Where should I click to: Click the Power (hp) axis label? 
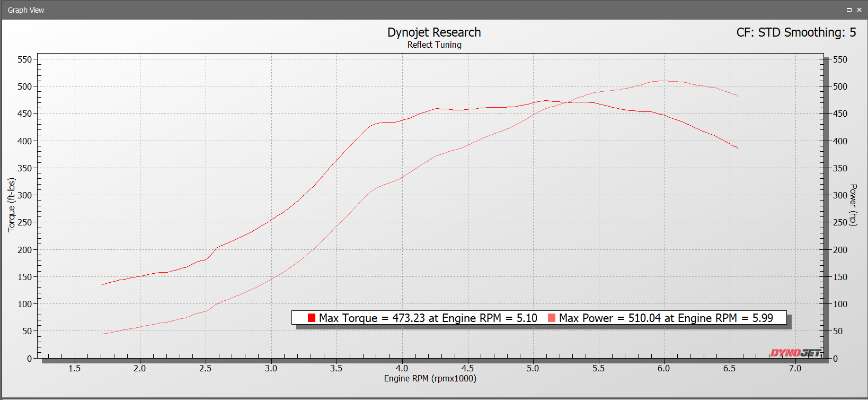[853, 205]
